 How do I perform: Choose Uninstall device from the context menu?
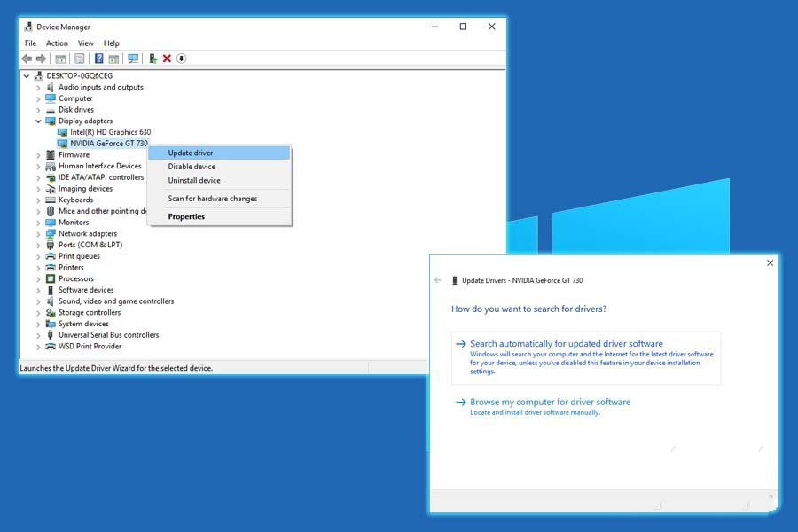point(219,180)
